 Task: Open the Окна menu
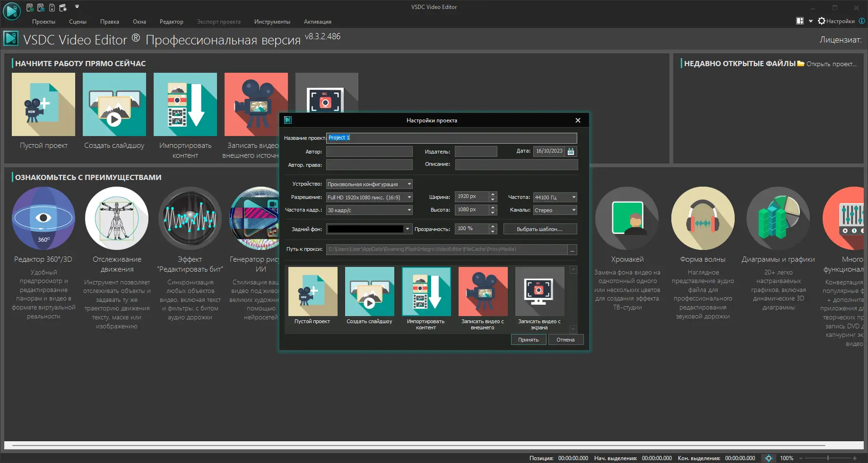(x=139, y=22)
